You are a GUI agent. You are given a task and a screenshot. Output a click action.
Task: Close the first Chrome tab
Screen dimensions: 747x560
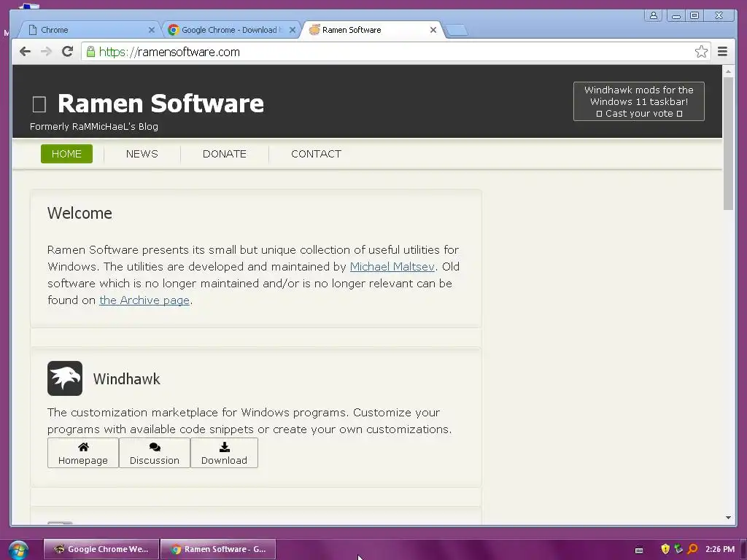[152, 30]
